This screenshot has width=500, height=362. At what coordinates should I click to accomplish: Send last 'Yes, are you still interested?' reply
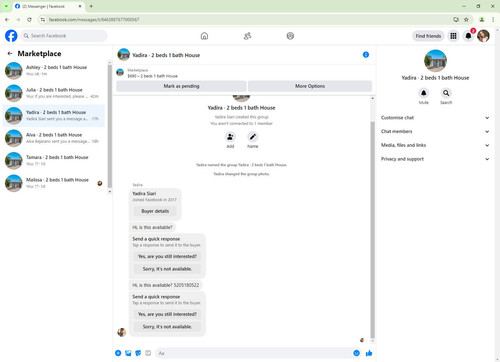[167, 314]
